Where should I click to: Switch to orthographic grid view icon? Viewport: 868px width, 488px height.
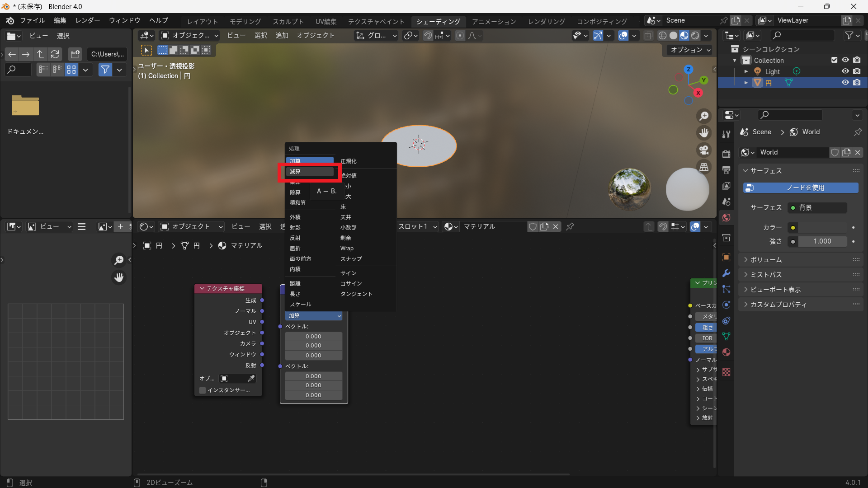tap(704, 167)
